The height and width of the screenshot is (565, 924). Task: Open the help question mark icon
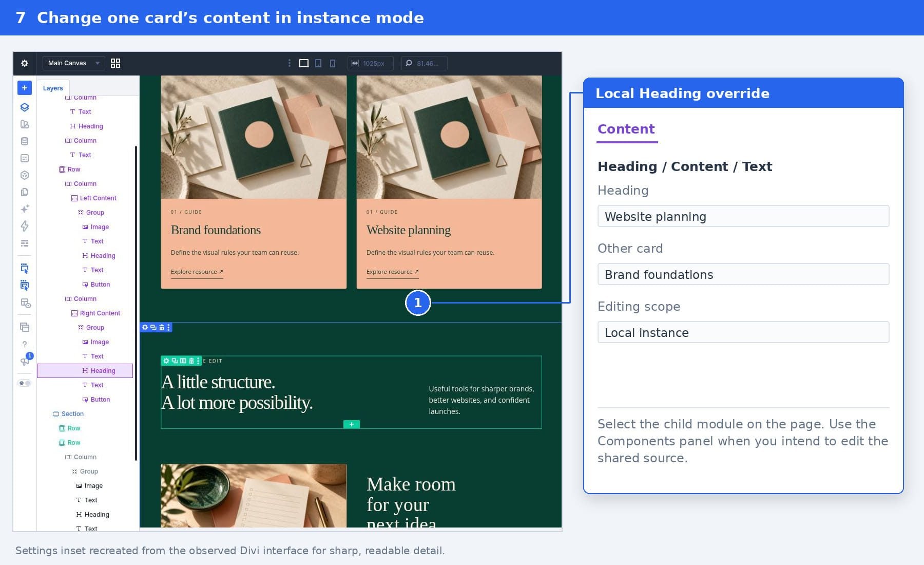25,344
